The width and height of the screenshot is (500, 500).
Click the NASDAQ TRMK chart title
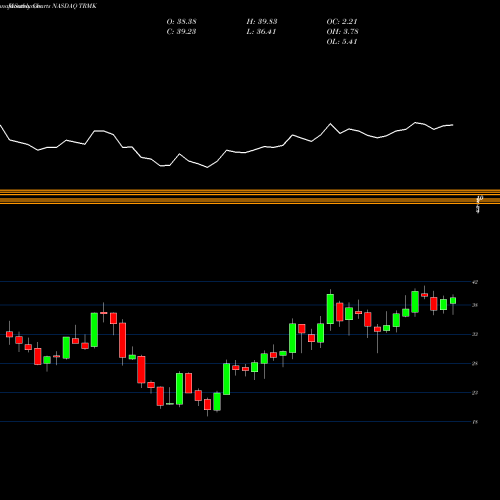pos(48,6)
